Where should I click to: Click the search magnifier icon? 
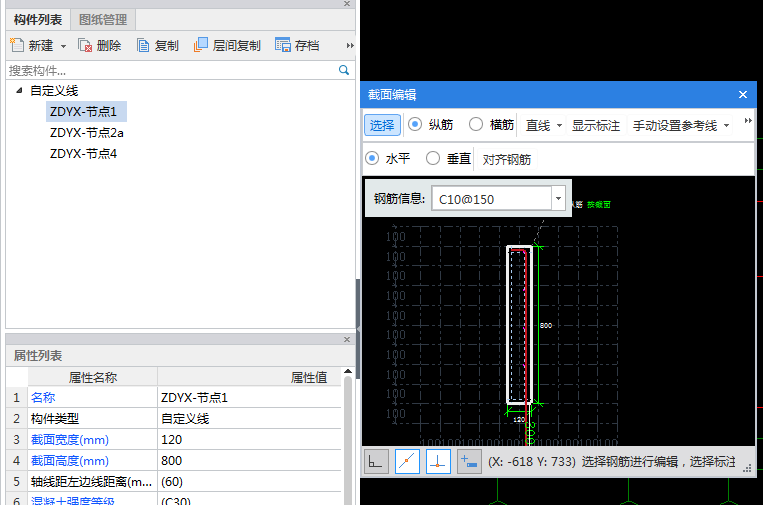pyautogui.click(x=344, y=70)
